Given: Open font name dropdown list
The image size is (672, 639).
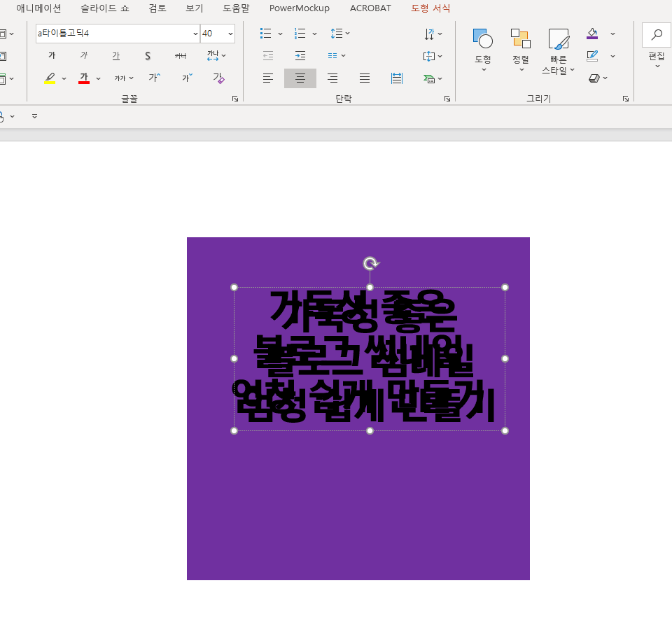Looking at the screenshot, I should [x=195, y=34].
